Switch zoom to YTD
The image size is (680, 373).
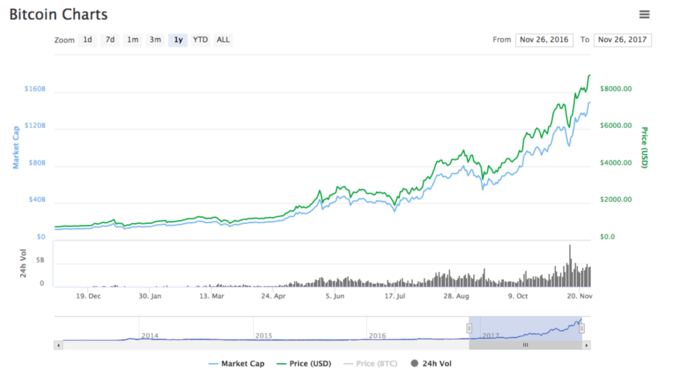pyautogui.click(x=200, y=40)
